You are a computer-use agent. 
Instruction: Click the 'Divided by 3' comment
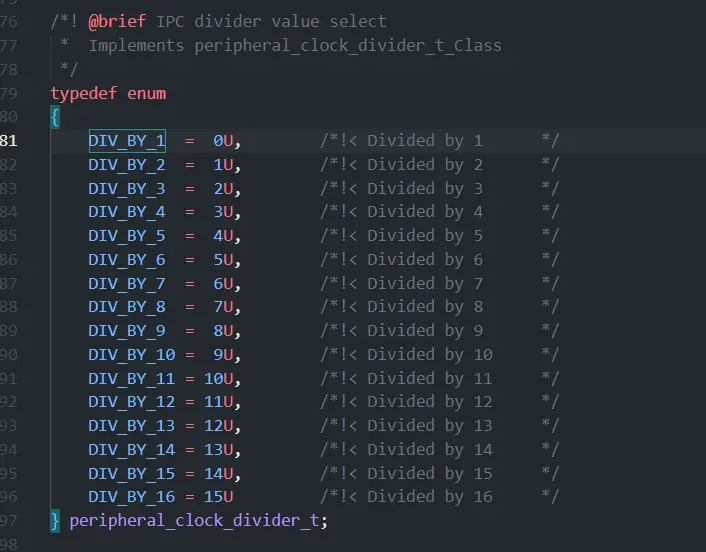pyautogui.click(x=425, y=188)
